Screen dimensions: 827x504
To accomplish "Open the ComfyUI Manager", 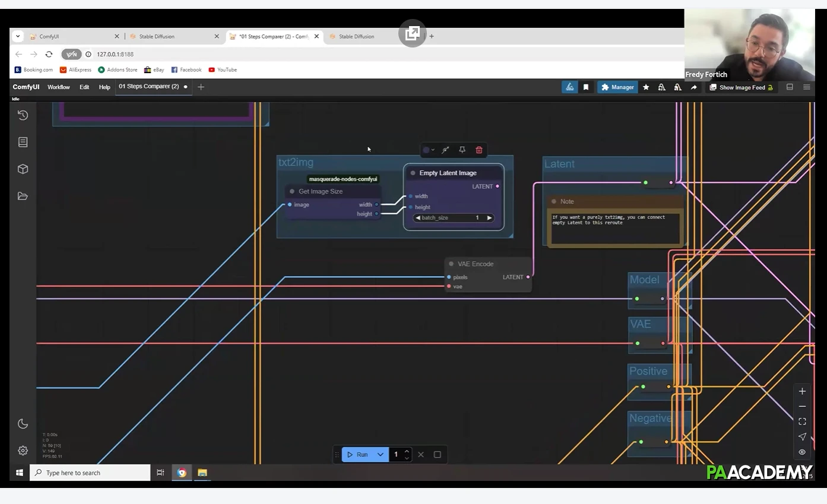I will pos(617,87).
